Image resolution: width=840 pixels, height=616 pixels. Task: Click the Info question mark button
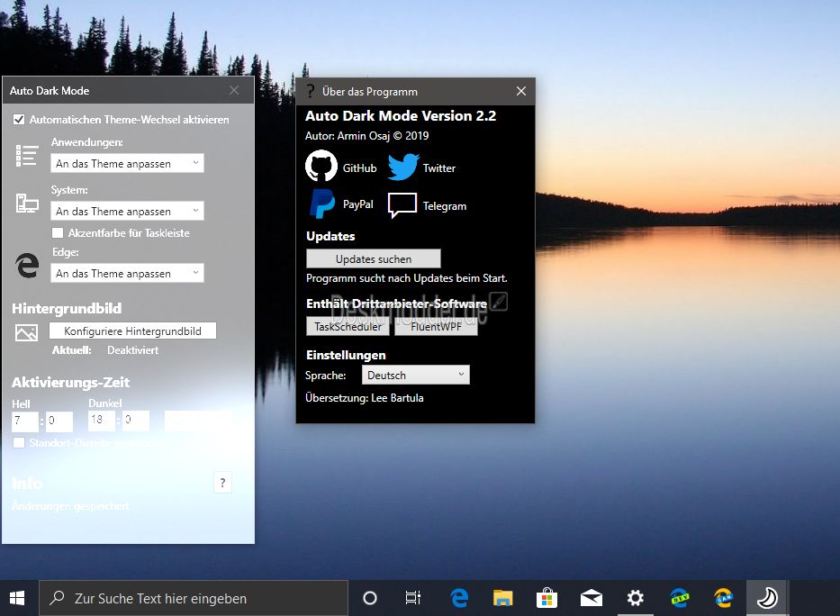coord(222,483)
